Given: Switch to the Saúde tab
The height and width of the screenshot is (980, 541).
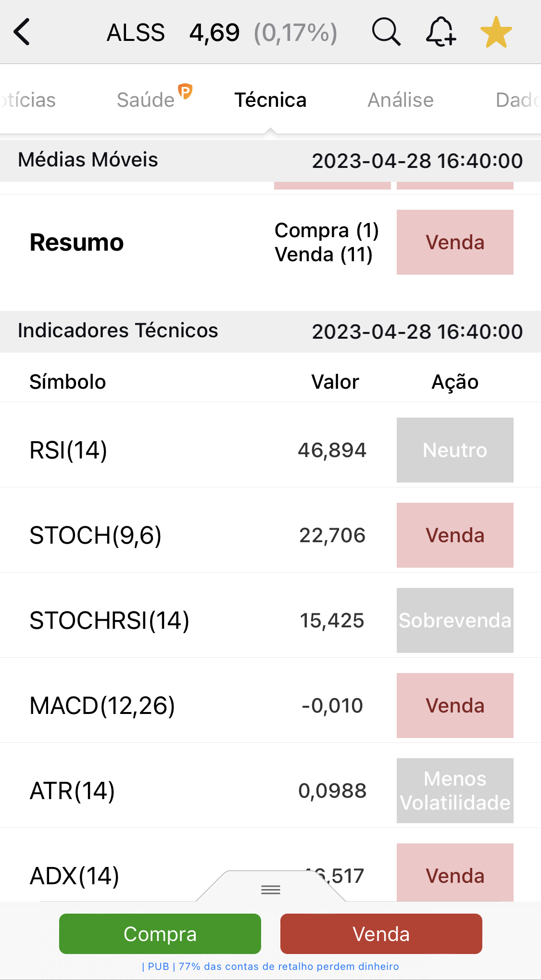Looking at the screenshot, I should point(145,100).
